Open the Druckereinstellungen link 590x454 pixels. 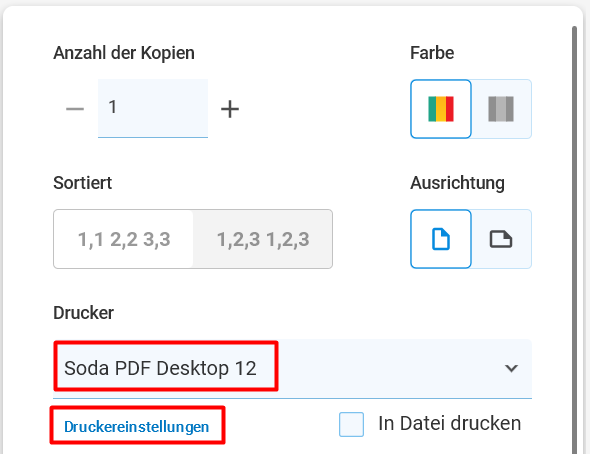point(137,427)
